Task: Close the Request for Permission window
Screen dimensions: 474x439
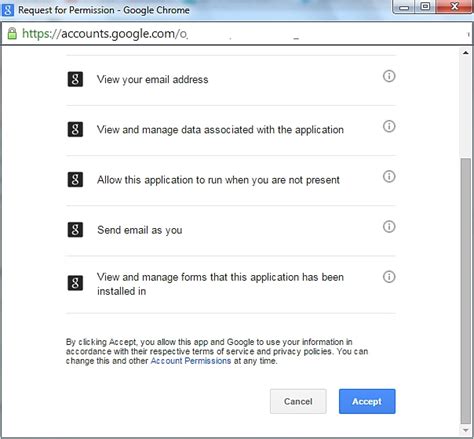Action: click(x=454, y=7)
